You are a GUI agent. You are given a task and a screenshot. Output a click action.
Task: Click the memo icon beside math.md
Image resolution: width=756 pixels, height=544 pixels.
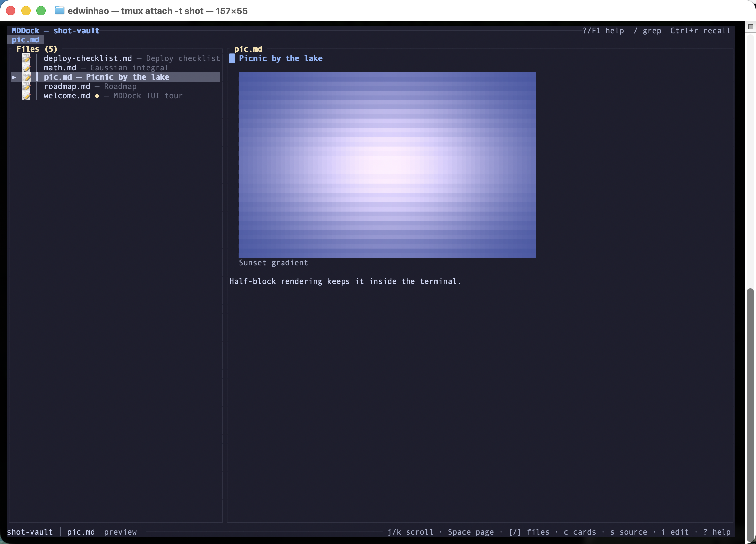coord(26,68)
